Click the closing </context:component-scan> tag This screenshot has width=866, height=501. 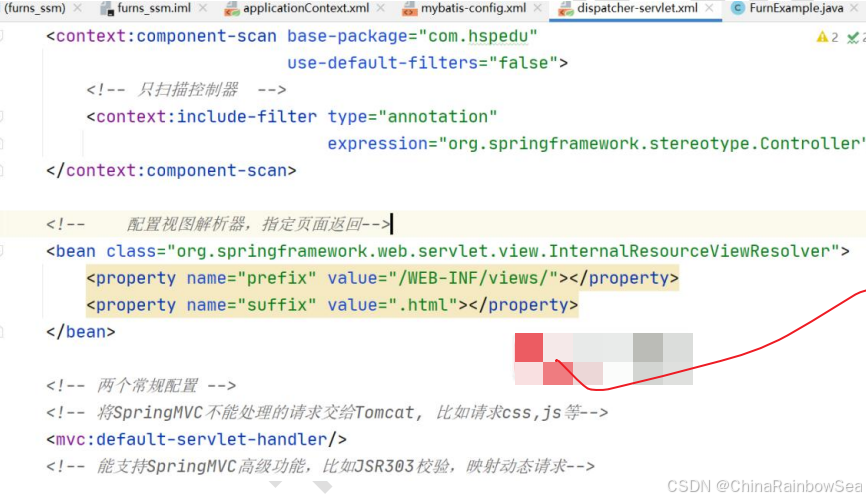171,171
